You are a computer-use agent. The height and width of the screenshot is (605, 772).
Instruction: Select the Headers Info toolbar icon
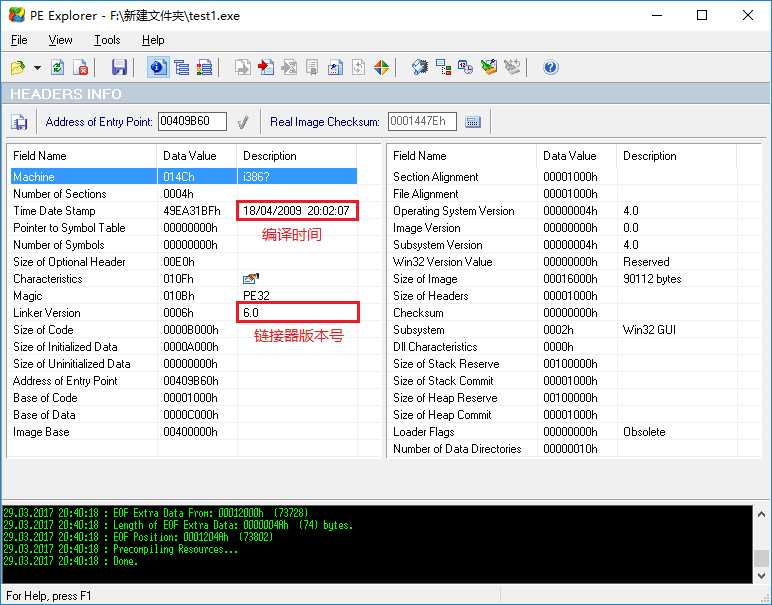(158, 67)
